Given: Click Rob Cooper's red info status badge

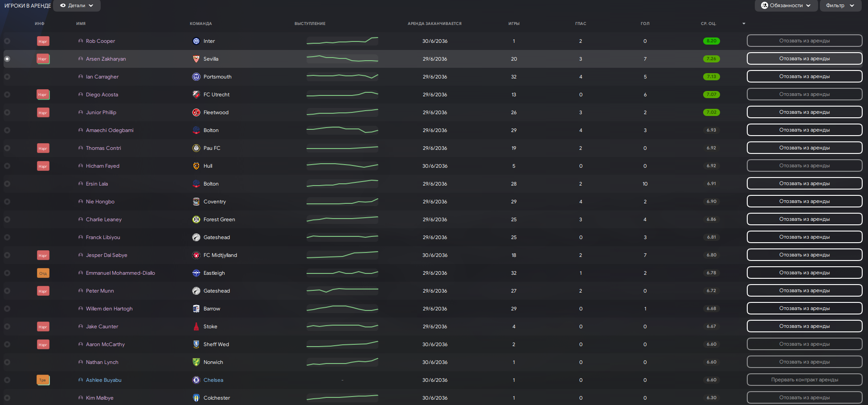Looking at the screenshot, I should coord(43,41).
